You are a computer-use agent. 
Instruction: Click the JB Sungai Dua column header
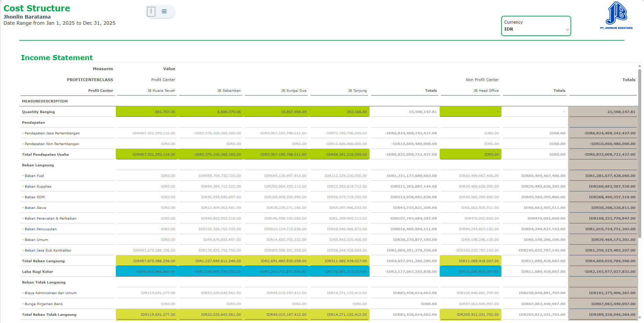[x=294, y=91]
